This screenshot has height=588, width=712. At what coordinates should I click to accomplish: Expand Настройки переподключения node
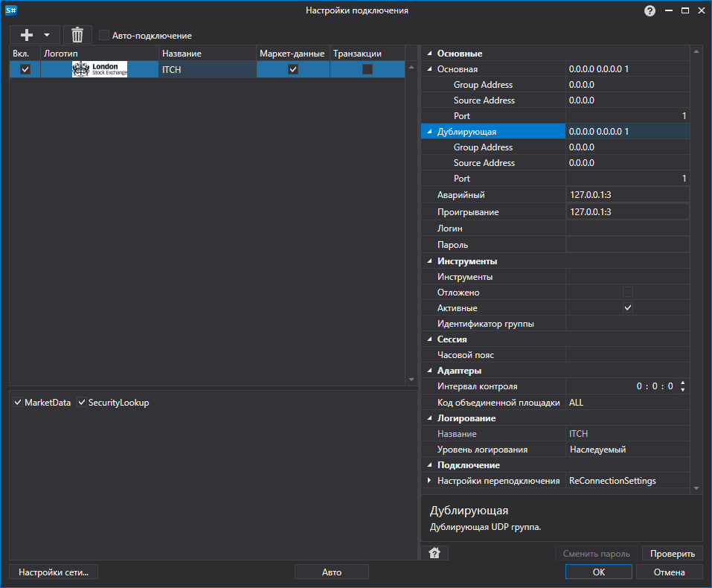(x=429, y=480)
